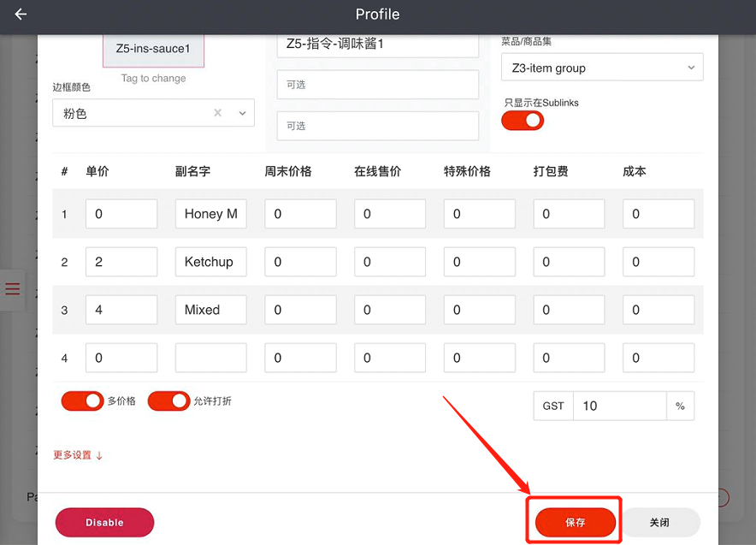Edit row 4 成本 field
Viewport: 756px width, 545px height.
[659, 358]
